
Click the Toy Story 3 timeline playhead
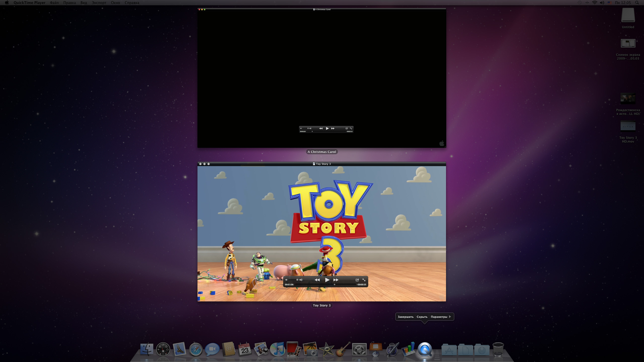334,285
